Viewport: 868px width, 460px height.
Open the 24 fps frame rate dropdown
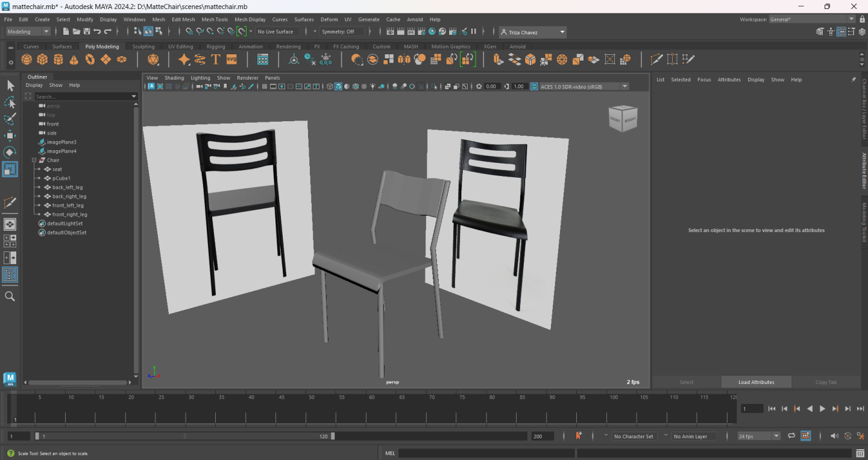tap(758, 436)
